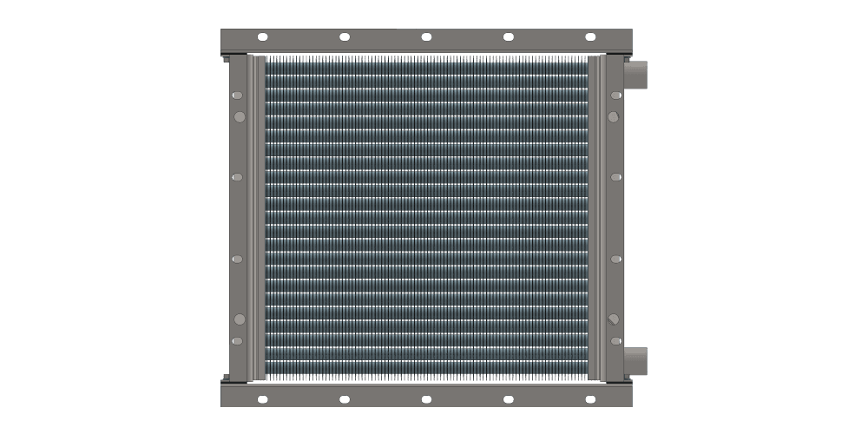Image resolution: width=868 pixels, height=434 pixels.
Task: Pick the leftmost hole on bottom rail
Action: [x=263, y=398]
